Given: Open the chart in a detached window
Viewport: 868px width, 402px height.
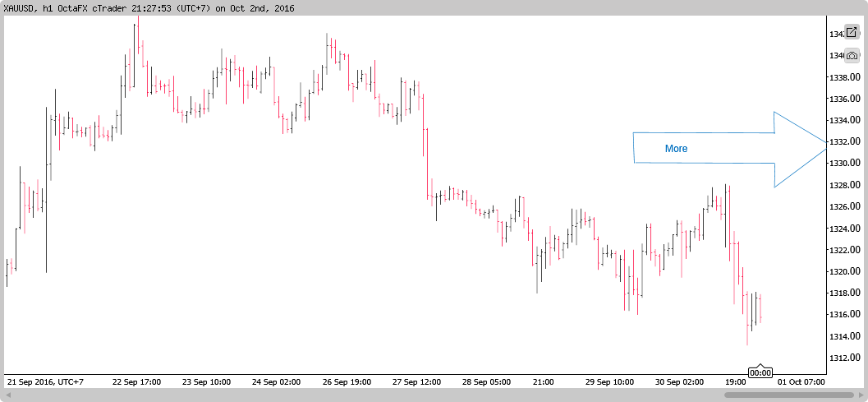Looking at the screenshot, I should pos(851,33).
